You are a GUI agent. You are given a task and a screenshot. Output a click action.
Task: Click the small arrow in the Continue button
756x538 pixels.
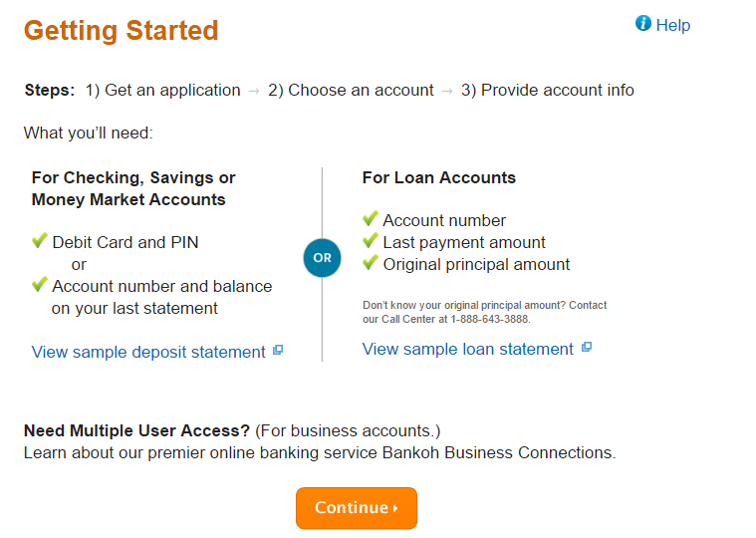tap(395, 508)
